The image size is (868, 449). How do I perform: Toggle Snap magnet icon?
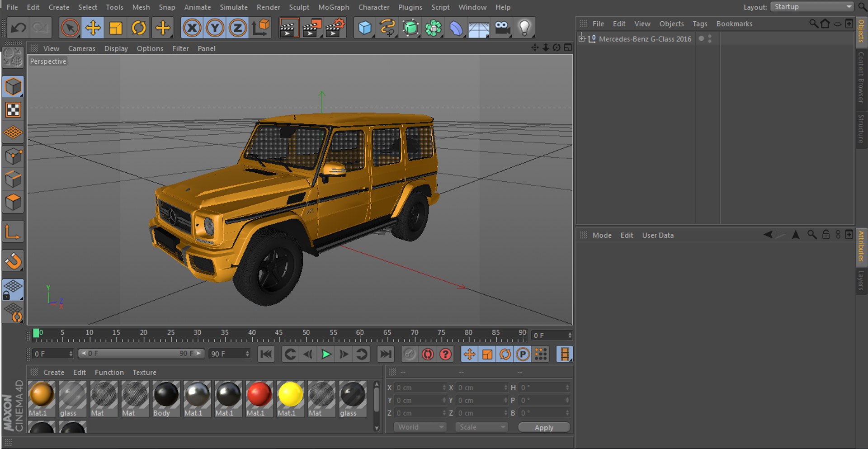point(13,261)
